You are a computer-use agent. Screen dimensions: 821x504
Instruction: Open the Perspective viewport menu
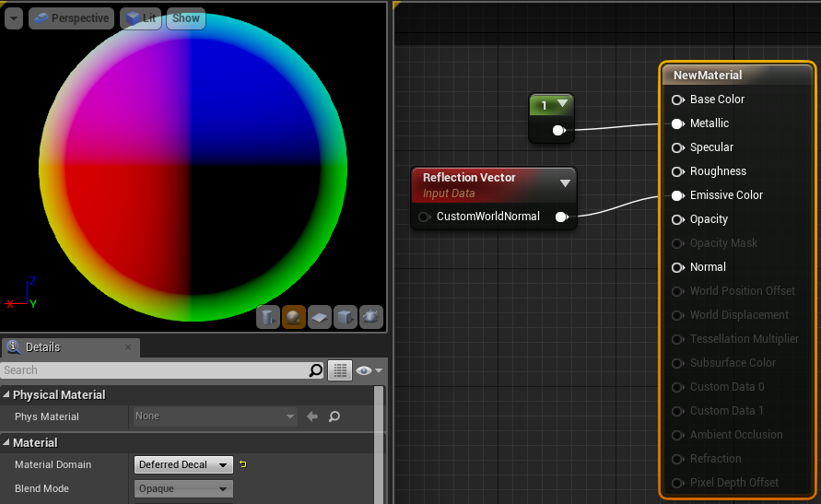71,18
